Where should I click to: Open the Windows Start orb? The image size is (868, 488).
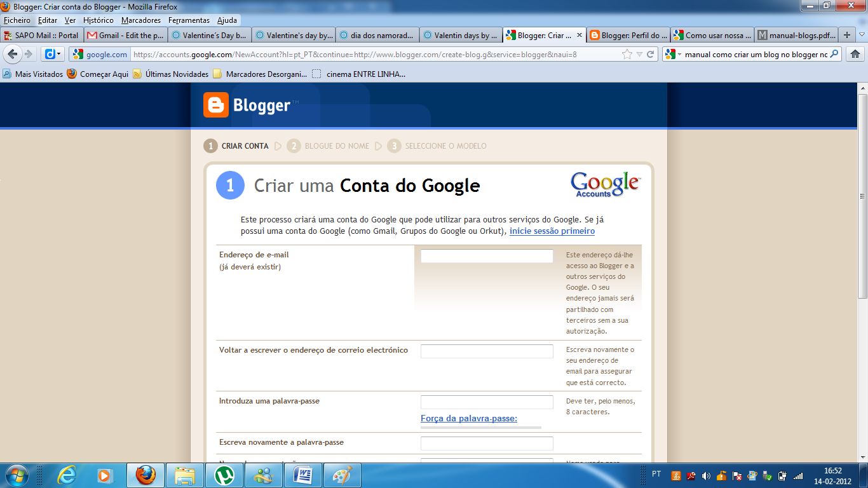click(x=17, y=475)
